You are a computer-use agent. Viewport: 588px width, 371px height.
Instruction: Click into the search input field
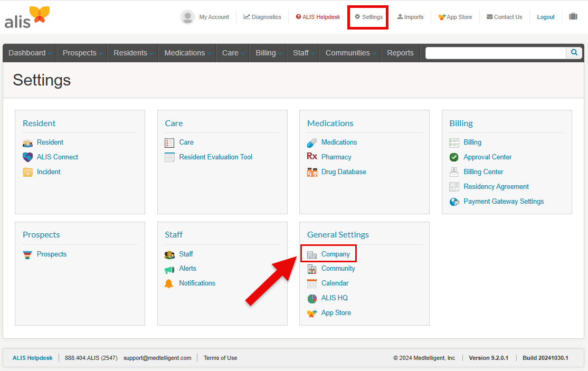point(496,53)
